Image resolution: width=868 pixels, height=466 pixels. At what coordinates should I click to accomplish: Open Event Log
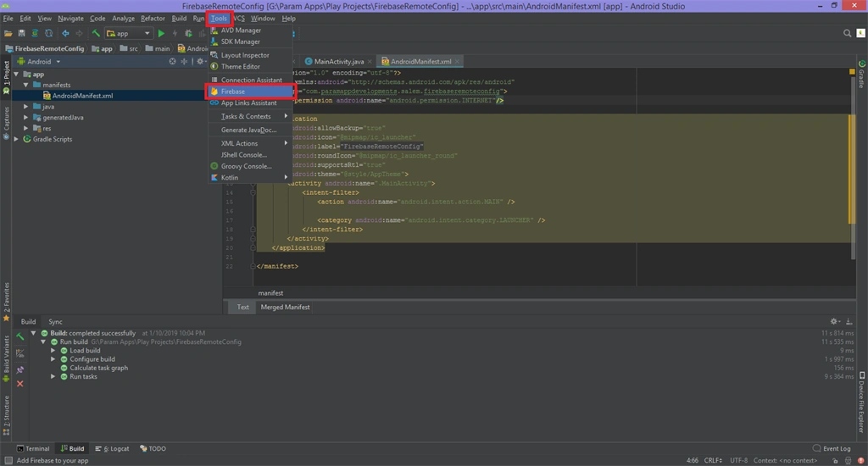coord(832,449)
